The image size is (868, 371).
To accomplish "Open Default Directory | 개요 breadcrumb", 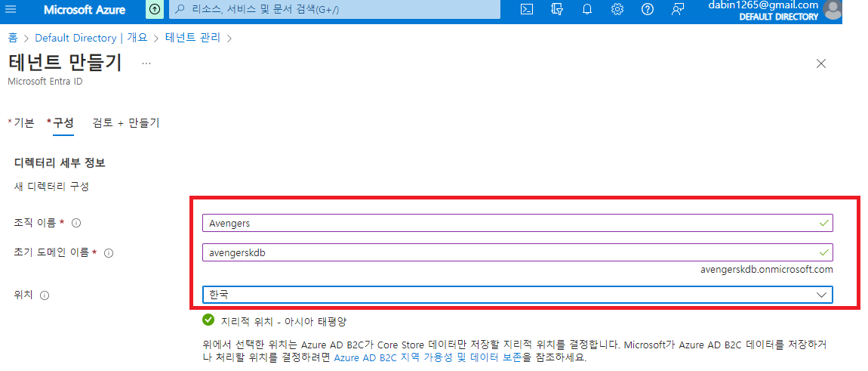I will click(x=91, y=38).
